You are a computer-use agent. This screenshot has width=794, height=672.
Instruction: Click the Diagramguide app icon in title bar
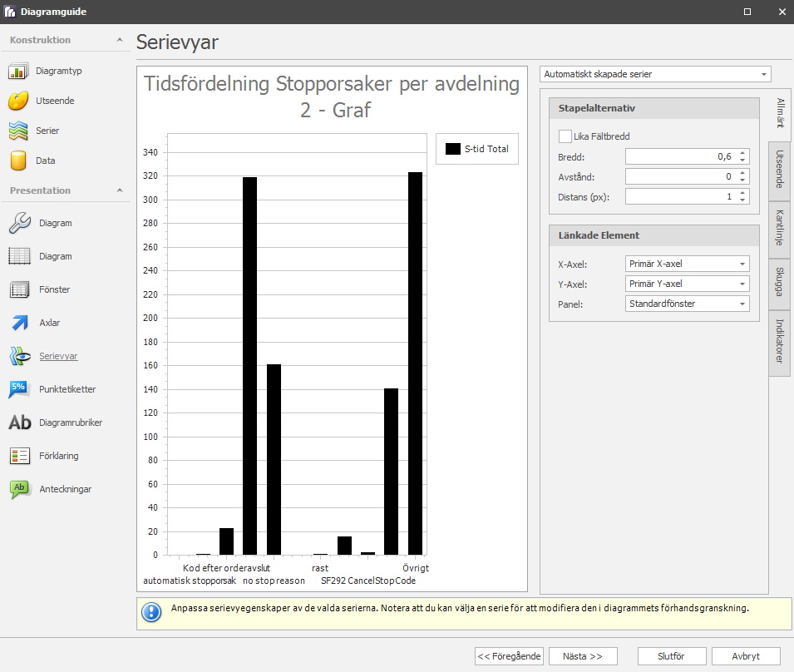(x=9, y=12)
